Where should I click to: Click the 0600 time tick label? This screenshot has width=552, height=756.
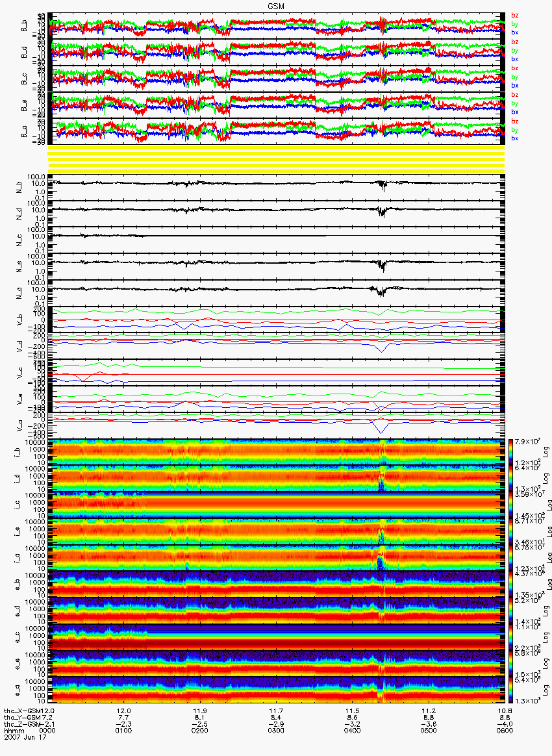505,731
